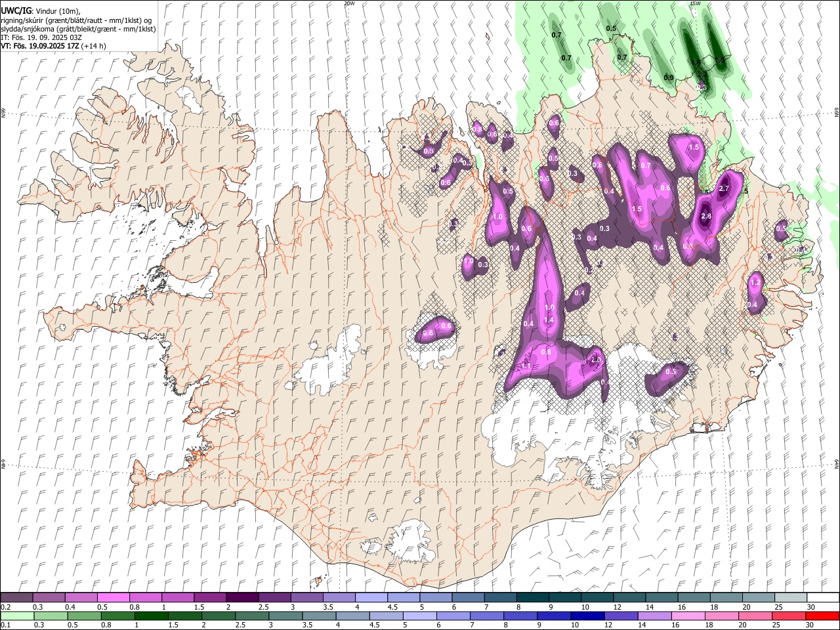Click the UWC/IG title text
The height and width of the screenshot is (630, 840).
pos(15,11)
